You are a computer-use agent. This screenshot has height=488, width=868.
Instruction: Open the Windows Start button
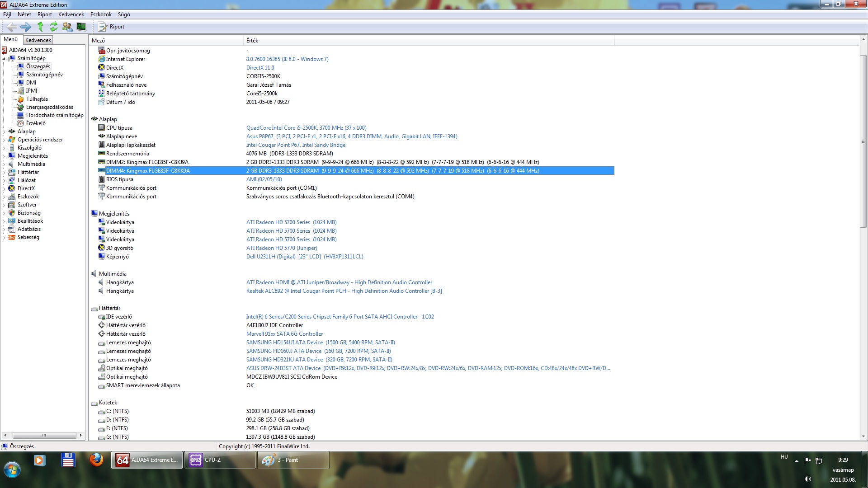click(12, 470)
